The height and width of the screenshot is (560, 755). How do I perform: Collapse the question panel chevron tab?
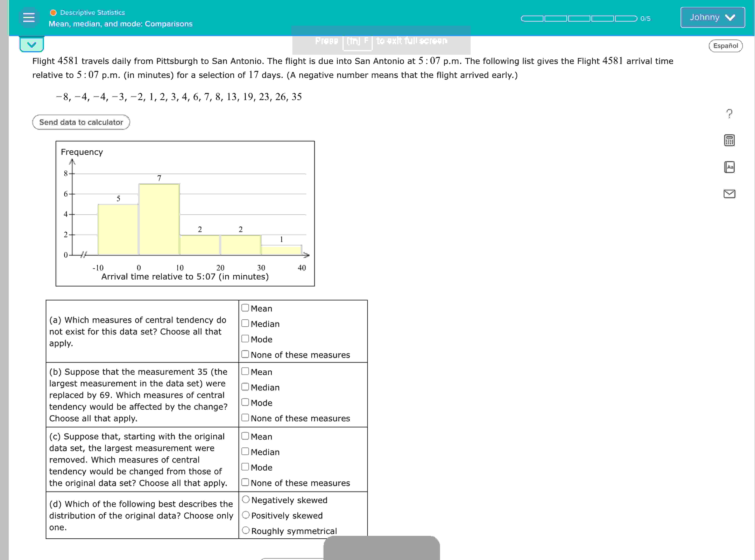[x=32, y=44]
